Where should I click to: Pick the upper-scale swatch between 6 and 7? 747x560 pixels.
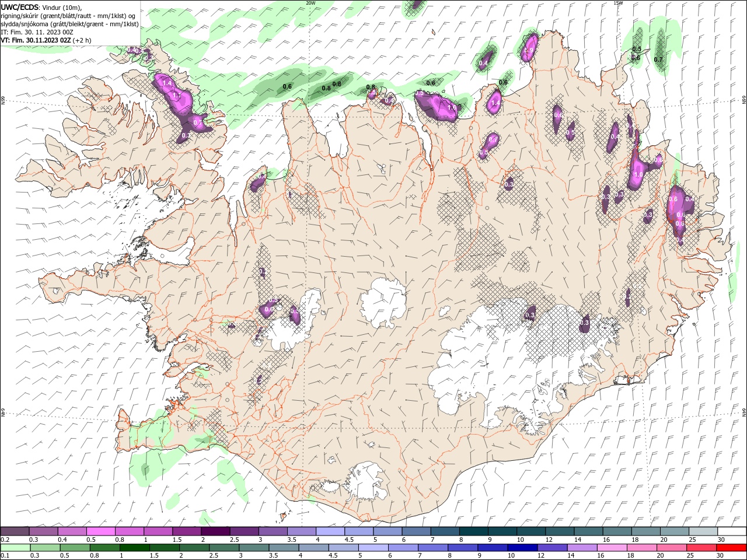coord(416,531)
